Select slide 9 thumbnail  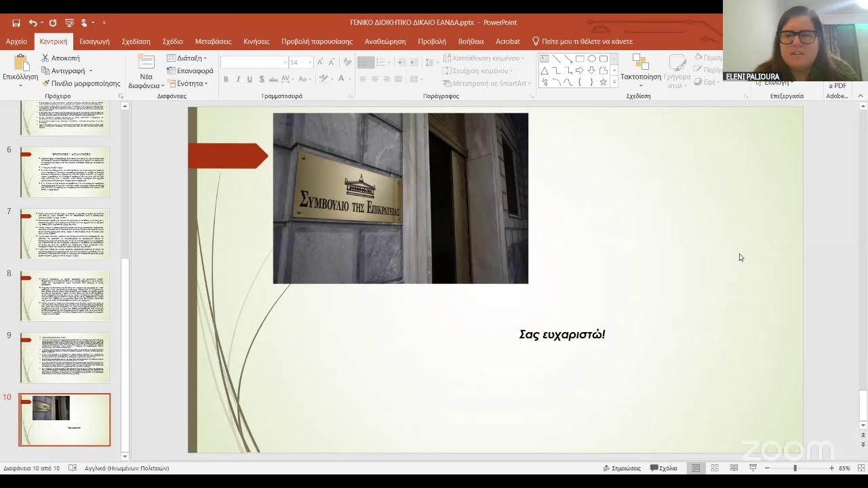pos(64,358)
